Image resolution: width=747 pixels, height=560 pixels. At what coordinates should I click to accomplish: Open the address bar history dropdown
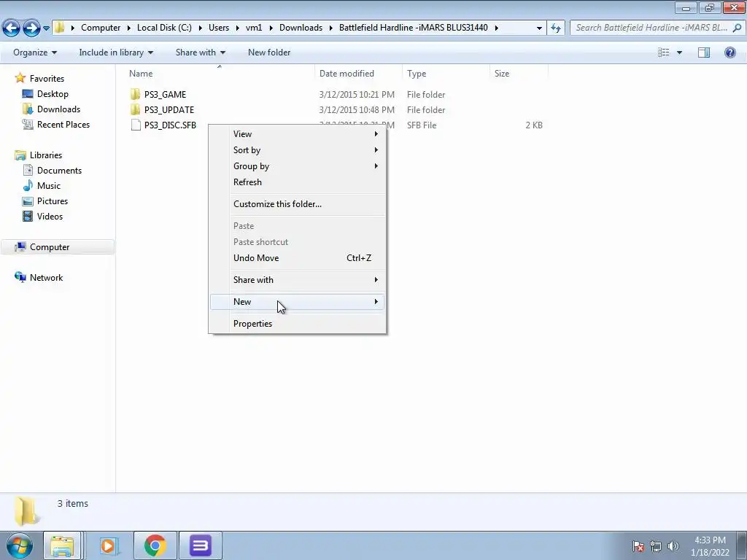click(x=539, y=28)
